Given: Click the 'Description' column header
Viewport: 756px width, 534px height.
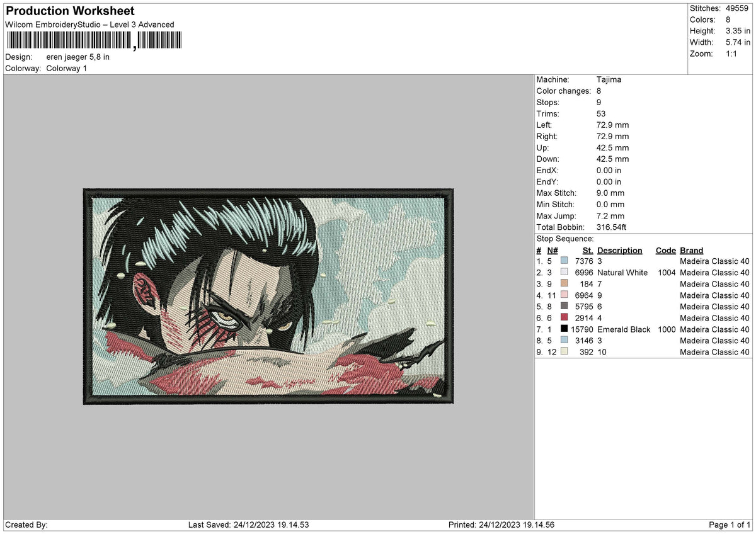Looking at the screenshot, I should (620, 250).
